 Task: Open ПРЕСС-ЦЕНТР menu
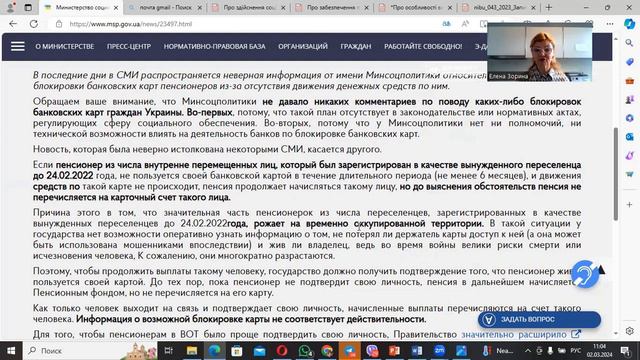[x=129, y=47]
